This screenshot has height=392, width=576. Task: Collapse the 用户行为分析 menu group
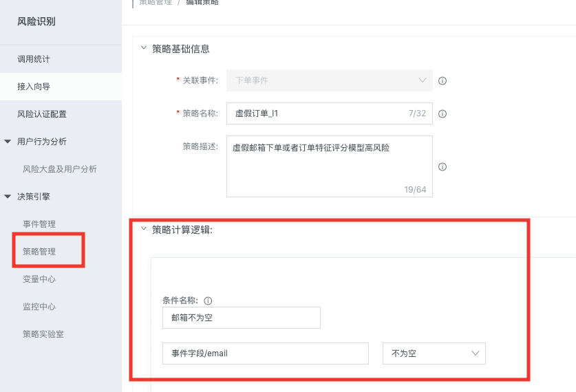point(8,142)
